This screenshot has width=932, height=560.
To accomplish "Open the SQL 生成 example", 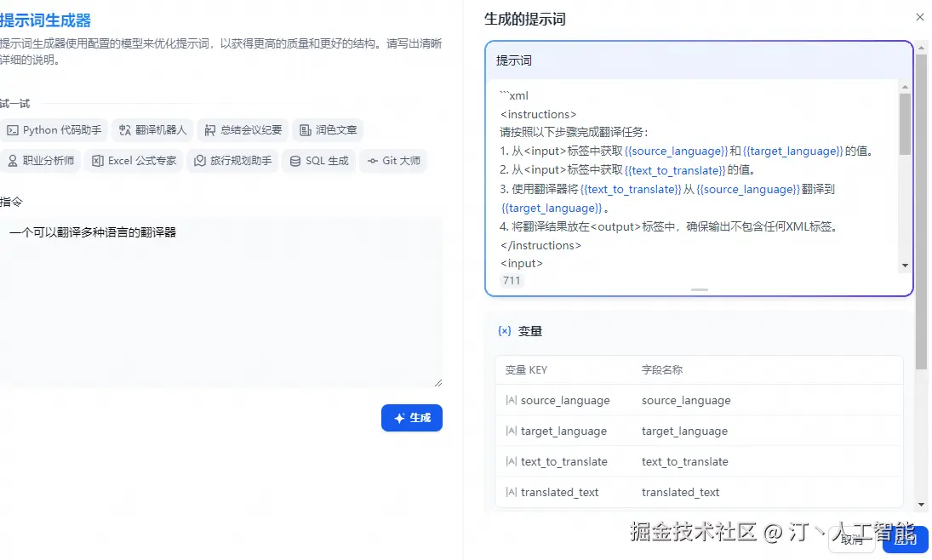I will pos(318,161).
